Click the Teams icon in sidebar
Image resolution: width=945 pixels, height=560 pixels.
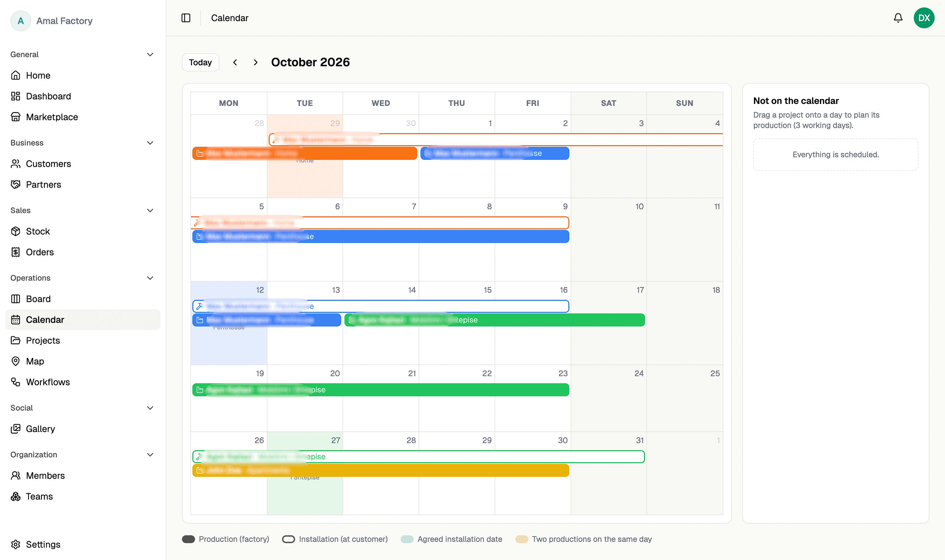click(x=16, y=496)
